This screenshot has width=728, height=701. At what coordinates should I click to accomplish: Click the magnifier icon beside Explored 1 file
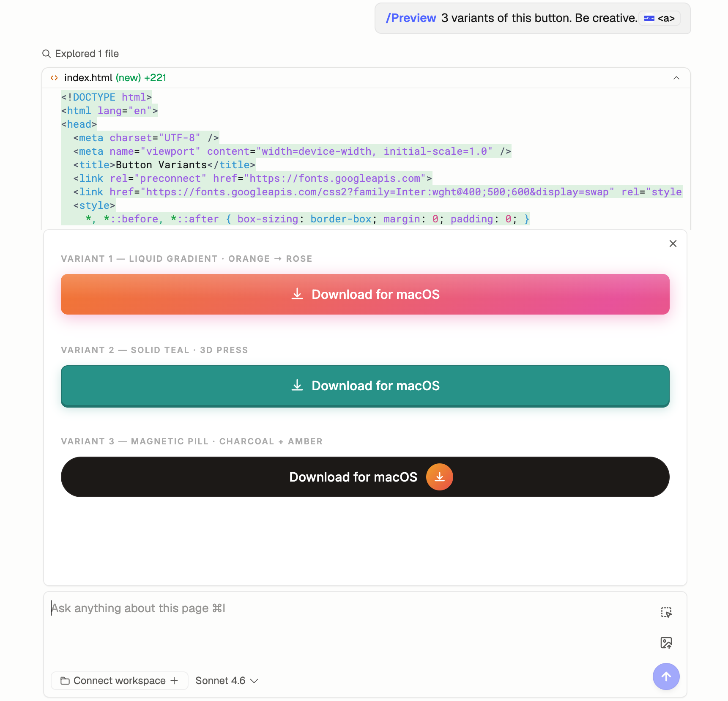[x=47, y=54]
